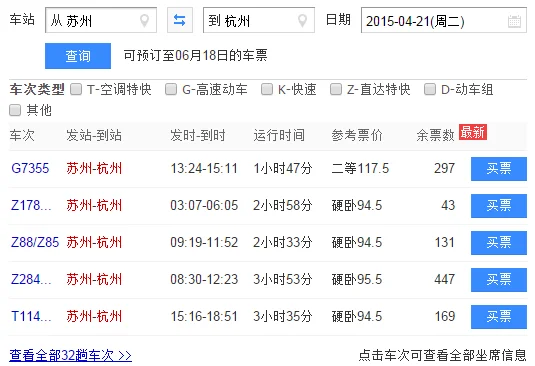Click 买票 for the T114 train
Image resolution: width=535 pixels, height=366 pixels.
499,317
